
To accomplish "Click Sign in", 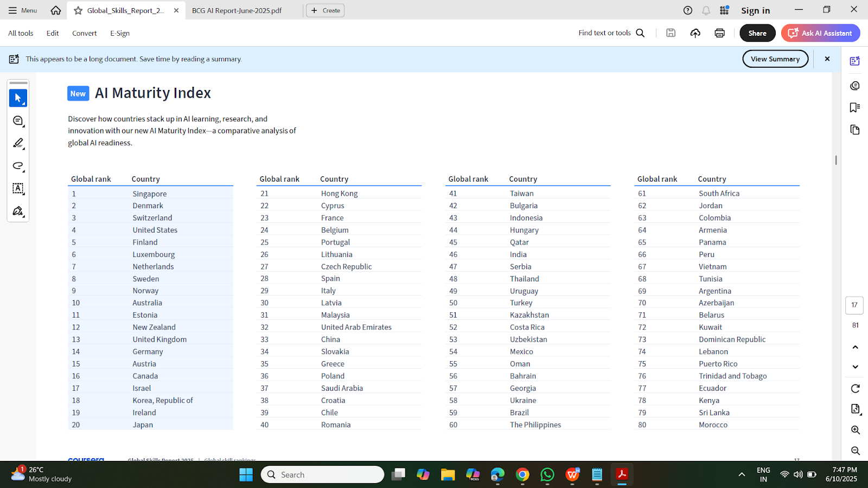I will 755,10.
